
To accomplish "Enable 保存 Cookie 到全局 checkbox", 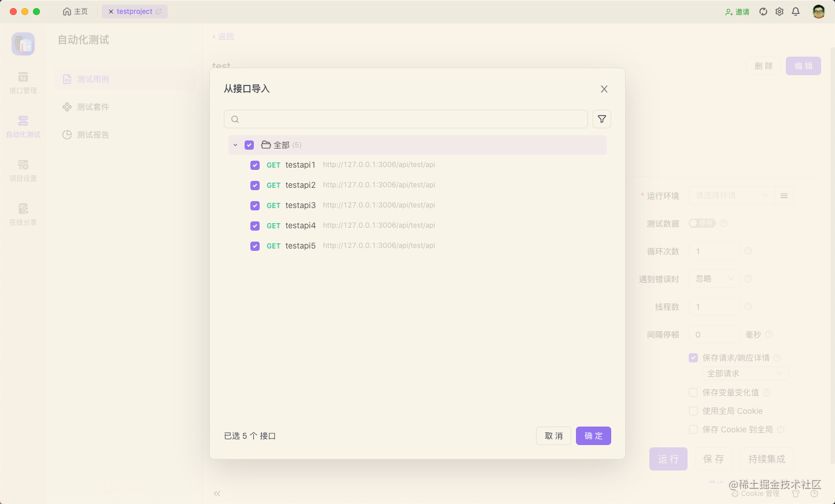I will (x=693, y=429).
